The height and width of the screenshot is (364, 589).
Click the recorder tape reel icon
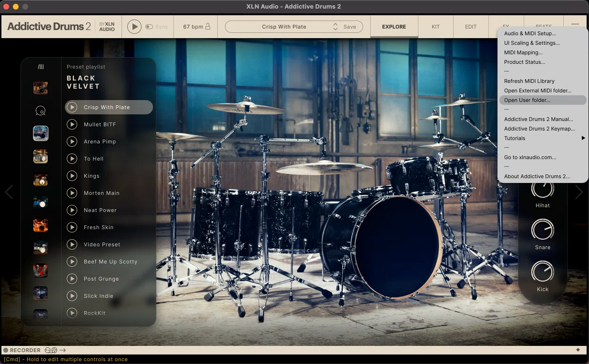coord(51,350)
